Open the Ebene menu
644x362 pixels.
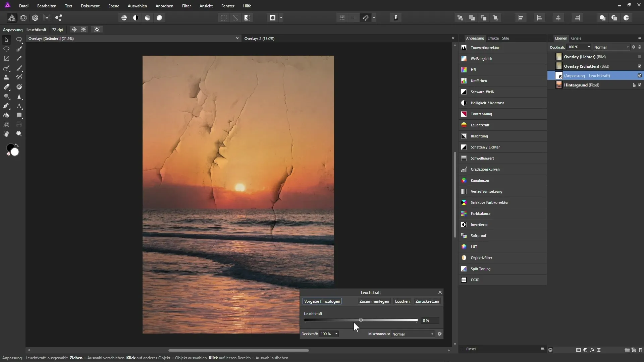(x=114, y=6)
